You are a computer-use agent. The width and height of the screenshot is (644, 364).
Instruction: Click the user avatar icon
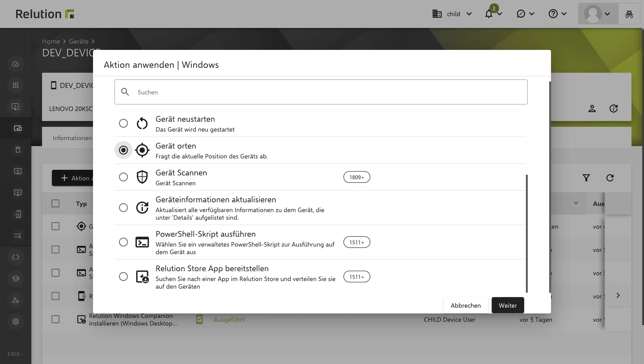593,14
